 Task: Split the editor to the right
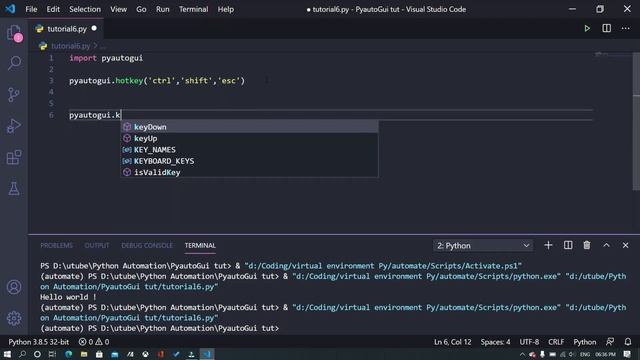point(607,28)
